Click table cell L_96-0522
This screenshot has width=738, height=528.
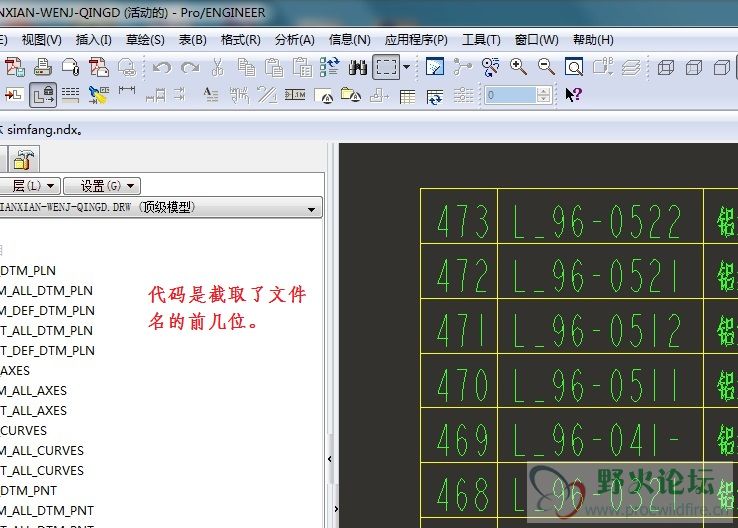tap(600, 216)
